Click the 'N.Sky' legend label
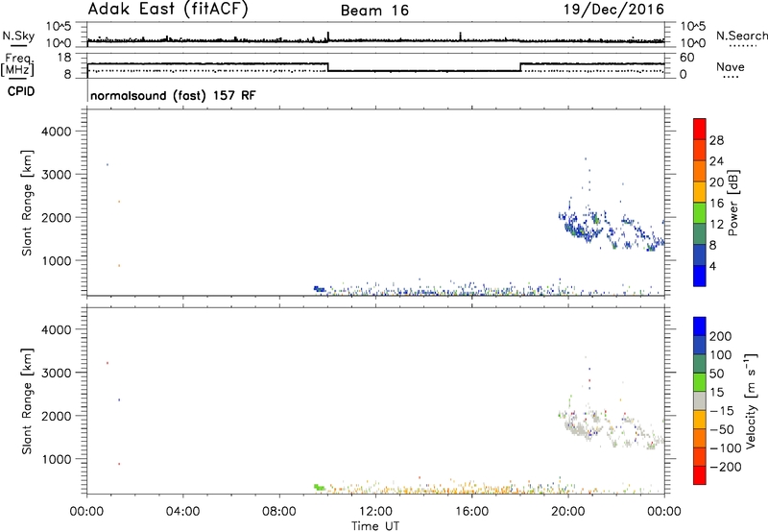 coord(18,36)
